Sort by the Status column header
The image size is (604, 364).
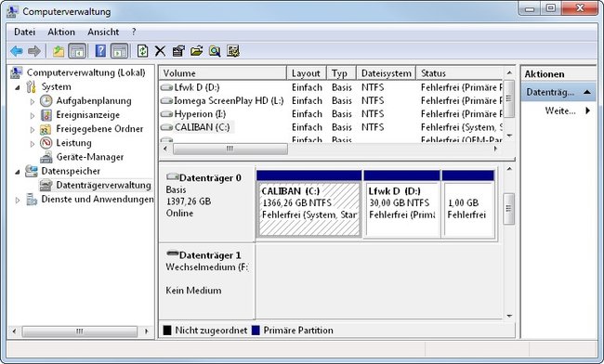click(460, 73)
